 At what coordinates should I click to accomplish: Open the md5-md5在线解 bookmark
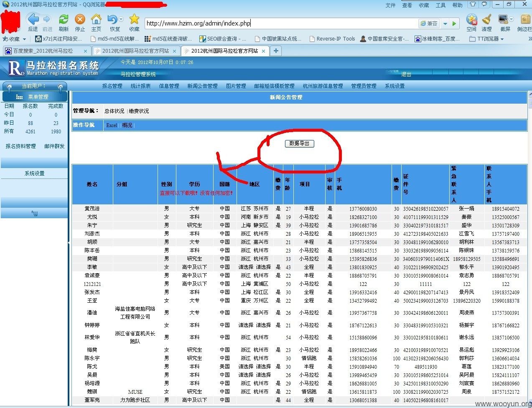point(115,39)
